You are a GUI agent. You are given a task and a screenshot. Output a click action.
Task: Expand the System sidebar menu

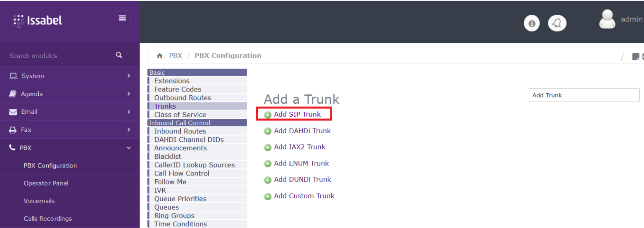tap(70, 76)
